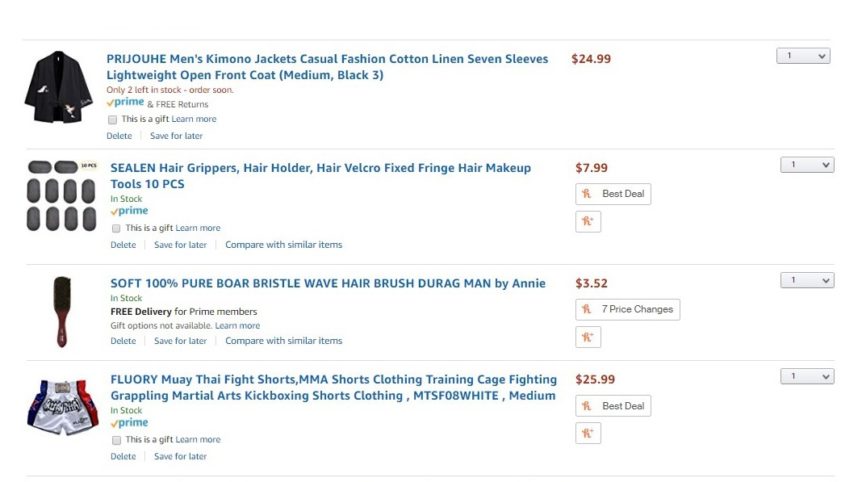
Task: Open Best Deal badge for SEALEN Hair Grippers
Action: coord(613,194)
